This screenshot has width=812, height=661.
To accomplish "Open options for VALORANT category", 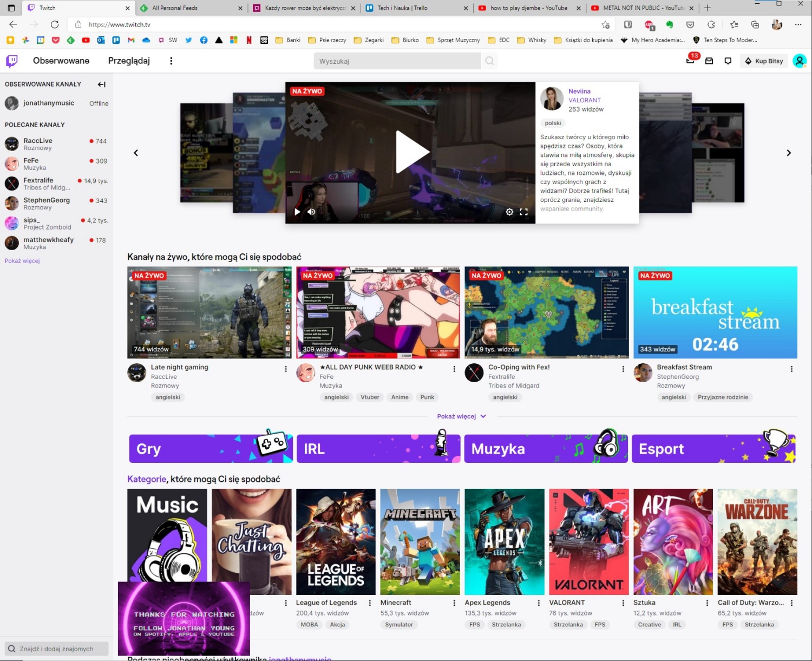I will pyautogui.click(x=623, y=603).
